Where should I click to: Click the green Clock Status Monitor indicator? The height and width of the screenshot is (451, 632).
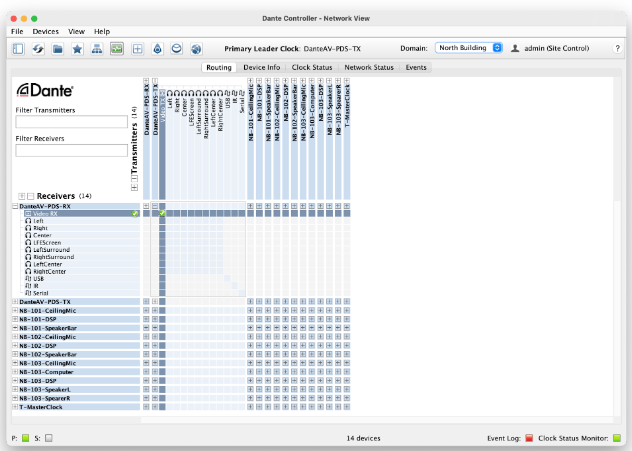tap(617, 438)
